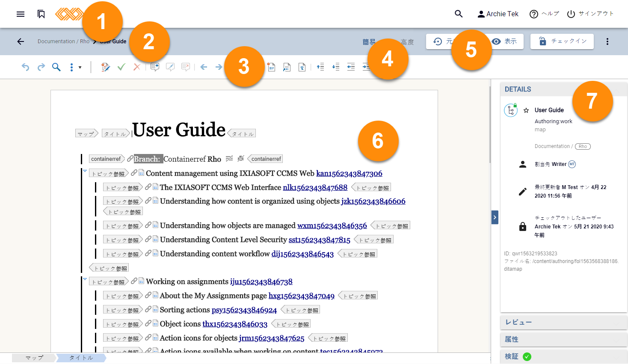Click the search magnifier in top bar

click(x=459, y=14)
